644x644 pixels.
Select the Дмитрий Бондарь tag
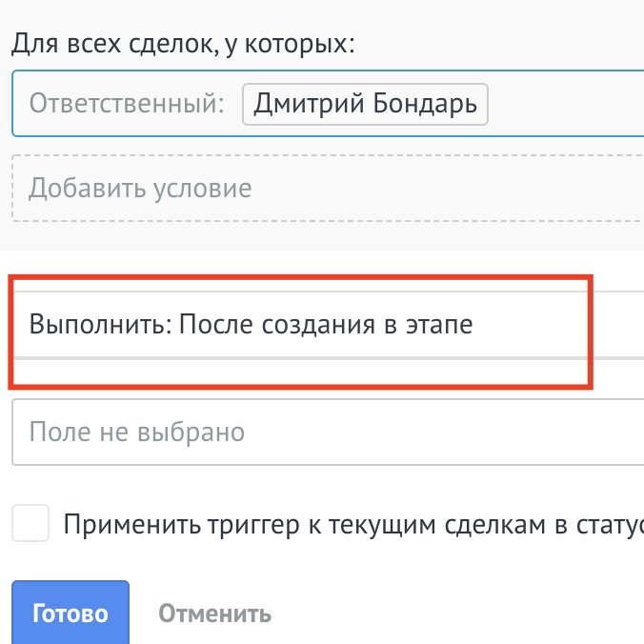(x=365, y=105)
